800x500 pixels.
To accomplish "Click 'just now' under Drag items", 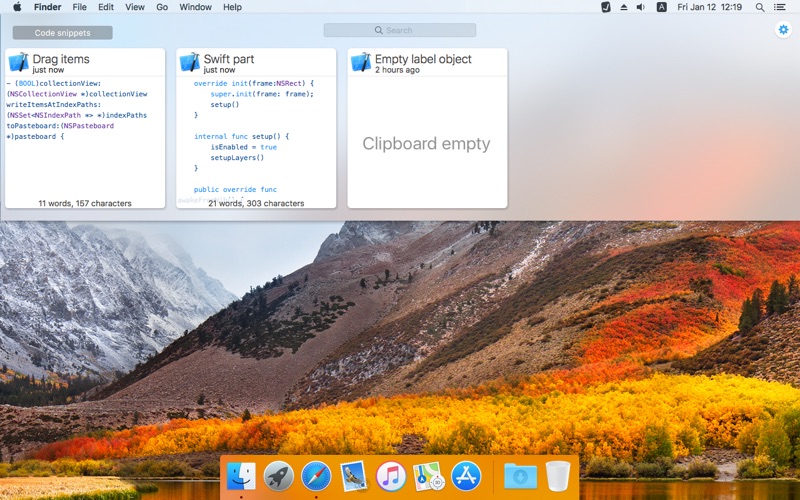I will [x=48, y=70].
